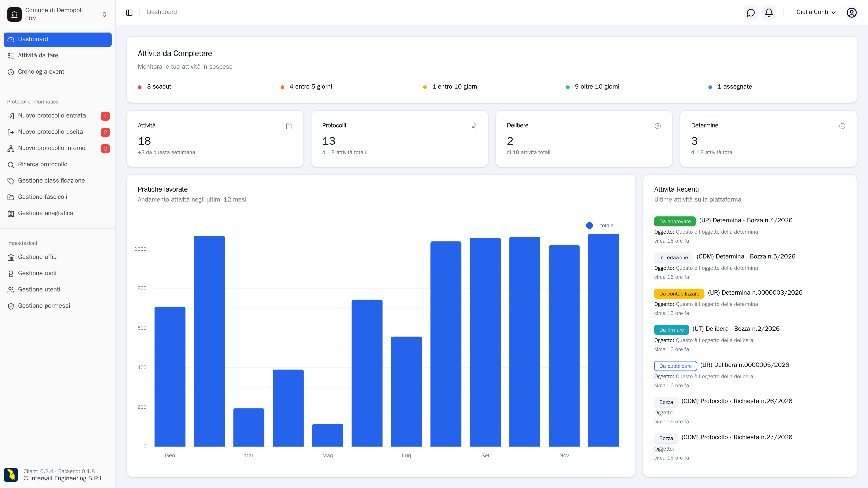Open the Giulia Conti user dropdown
This screenshot has width=868, height=488.
(816, 12)
